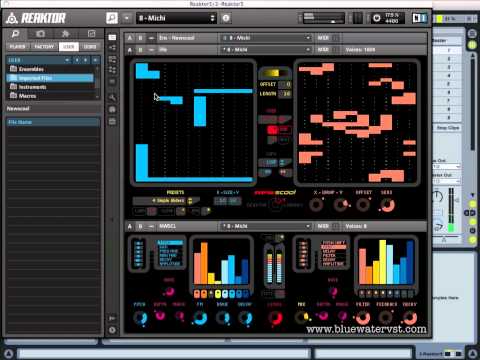This screenshot has height=360, width=480.
Task: Open the Ensembles folder
Action: (x=31, y=69)
